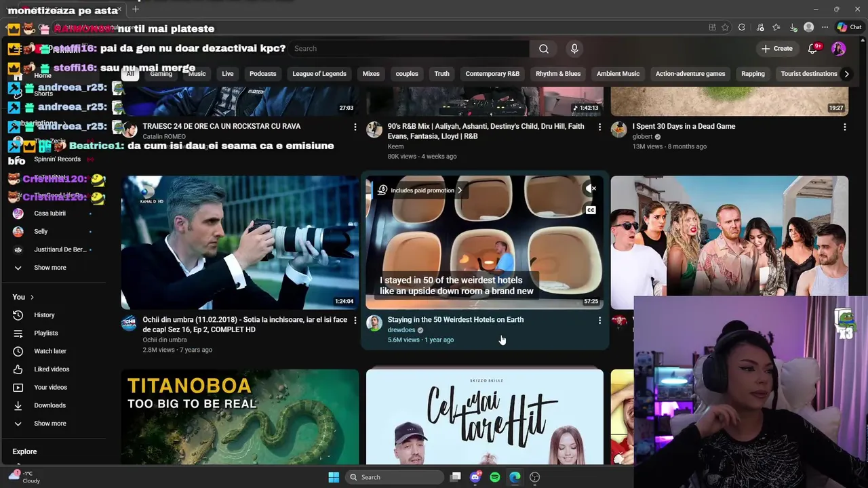Open Discord from taskbar
The width and height of the screenshot is (868, 488).
[x=475, y=477]
